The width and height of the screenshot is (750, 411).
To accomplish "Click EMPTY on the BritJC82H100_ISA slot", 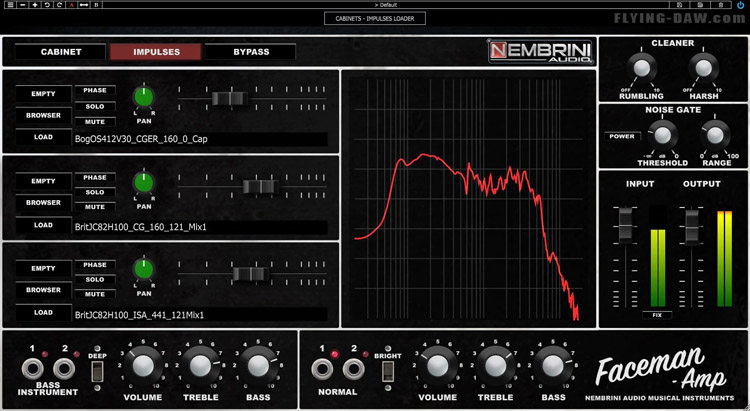I will pos(44,268).
